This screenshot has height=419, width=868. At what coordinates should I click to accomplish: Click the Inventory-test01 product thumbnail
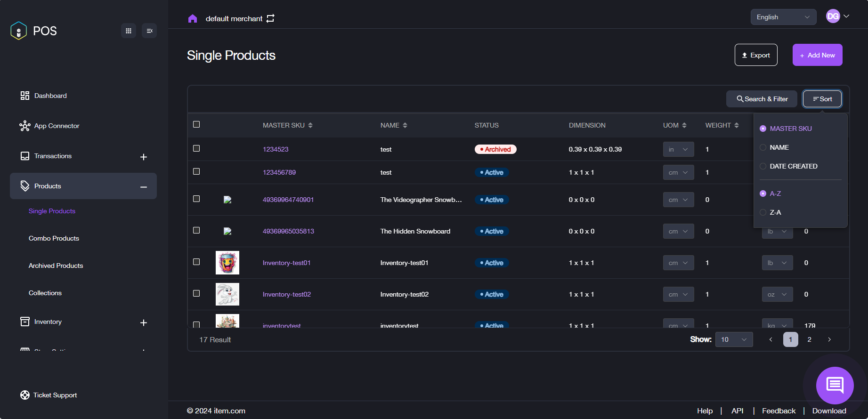pyautogui.click(x=227, y=263)
